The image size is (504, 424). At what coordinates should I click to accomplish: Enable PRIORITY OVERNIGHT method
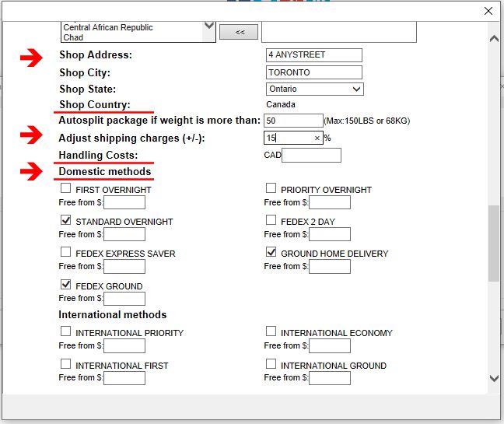point(271,188)
